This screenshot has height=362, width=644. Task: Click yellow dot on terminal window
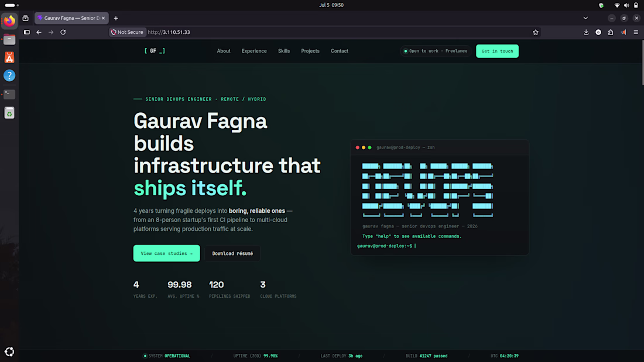[x=364, y=147]
